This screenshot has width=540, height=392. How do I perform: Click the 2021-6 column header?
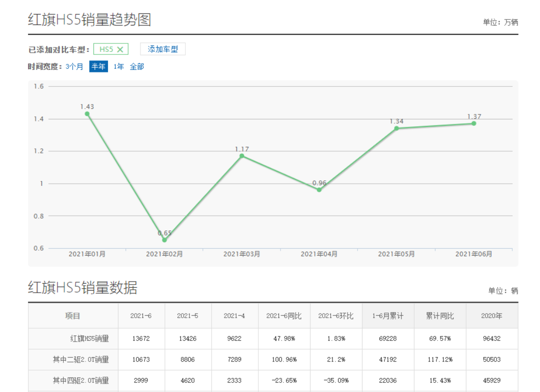(141, 316)
